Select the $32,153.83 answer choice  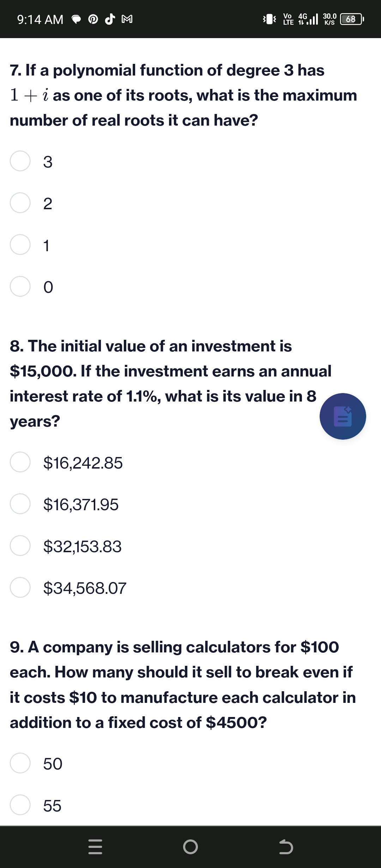[x=20, y=545]
